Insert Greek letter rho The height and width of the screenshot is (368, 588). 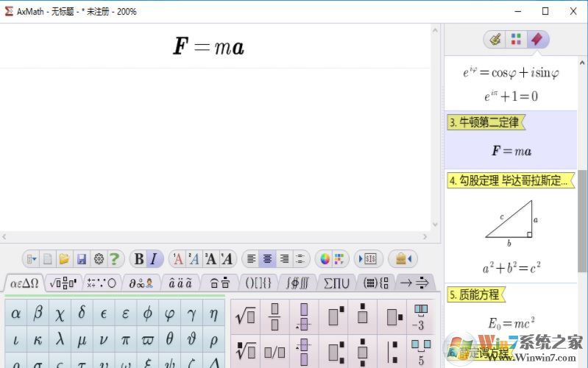(213, 339)
